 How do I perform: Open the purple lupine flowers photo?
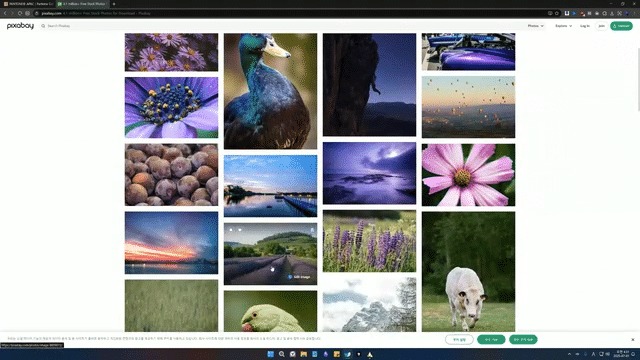click(369, 241)
